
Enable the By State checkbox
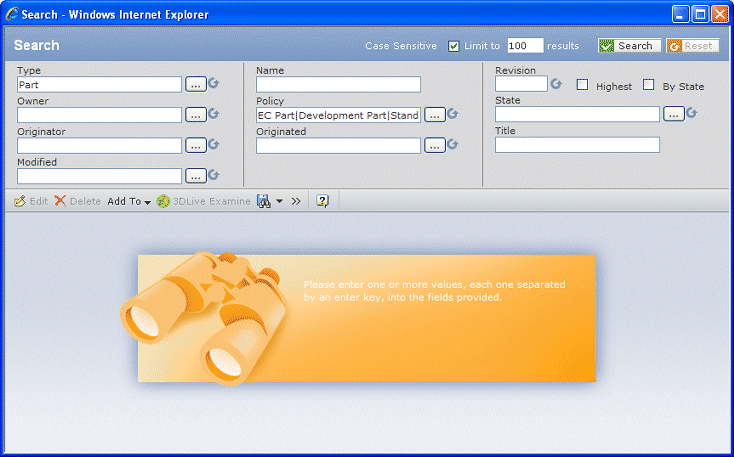648,85
